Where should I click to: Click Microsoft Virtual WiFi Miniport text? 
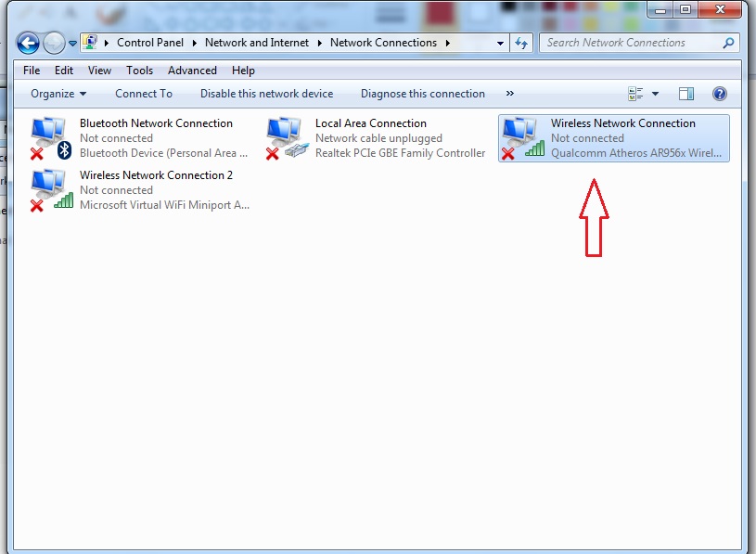click(x=164, y=205)
